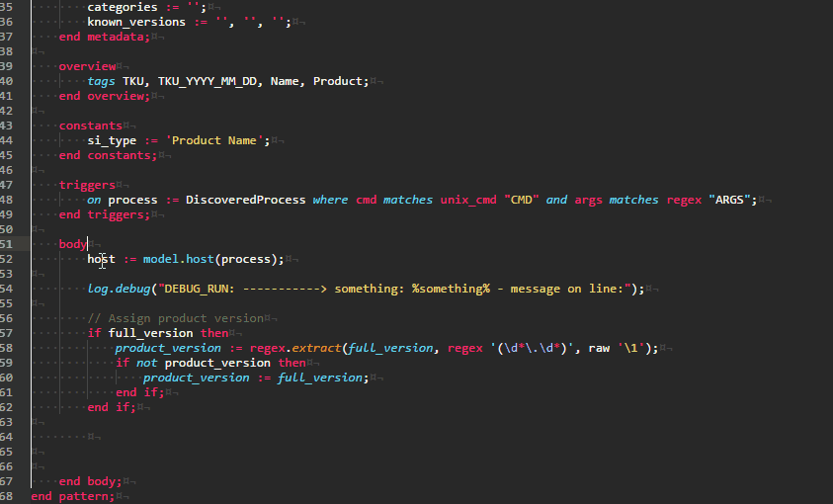833x504 pixels.
Task: Click the 'end constants;' statement
Action: [109, 155]
